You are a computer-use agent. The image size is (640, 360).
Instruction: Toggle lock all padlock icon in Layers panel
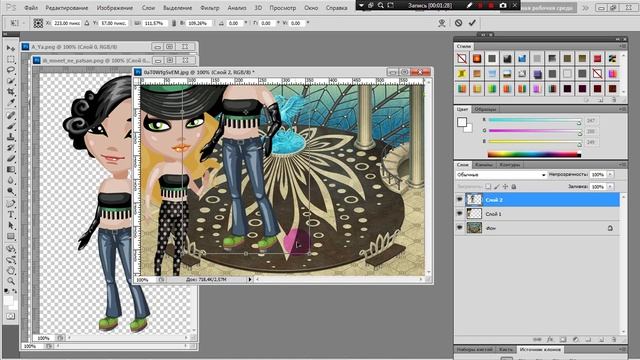coord(514,187)
